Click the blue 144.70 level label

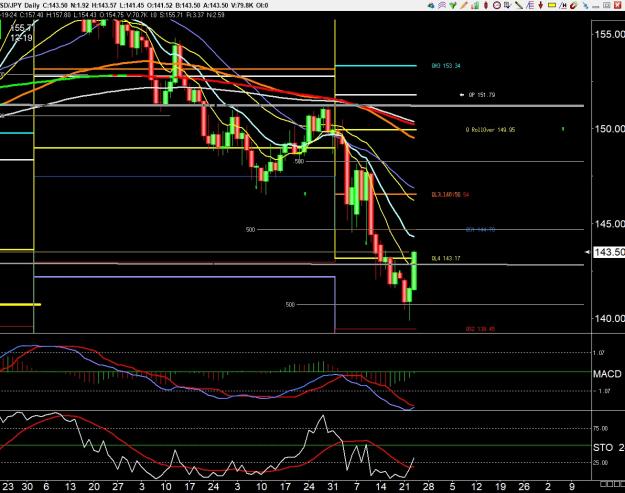coord(480,230)
